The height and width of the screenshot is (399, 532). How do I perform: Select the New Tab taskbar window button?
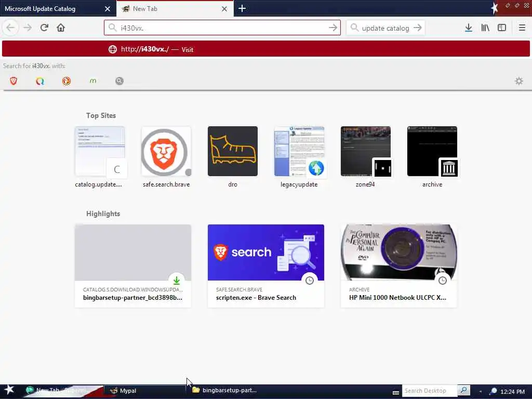[62, 391]
